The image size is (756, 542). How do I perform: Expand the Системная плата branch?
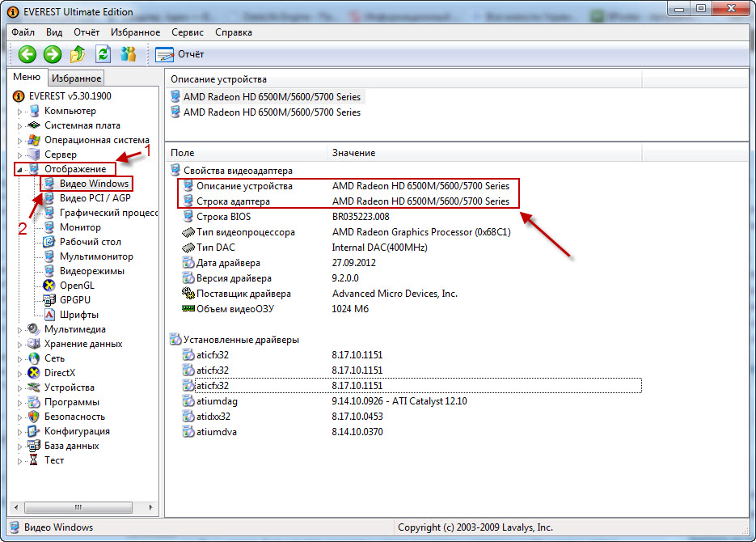(19, 126)
